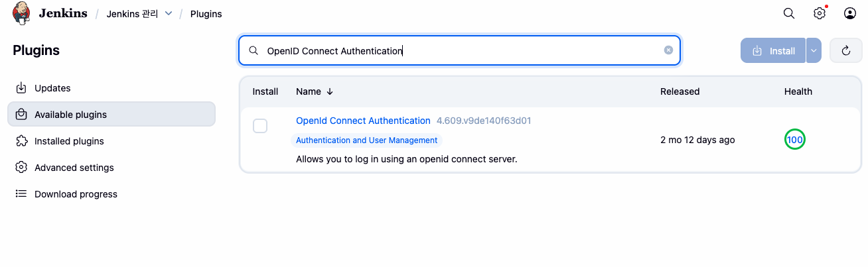Screen dimensions: 868x267
Task: Click the Jenkins title text
Action: click(63, 13)
